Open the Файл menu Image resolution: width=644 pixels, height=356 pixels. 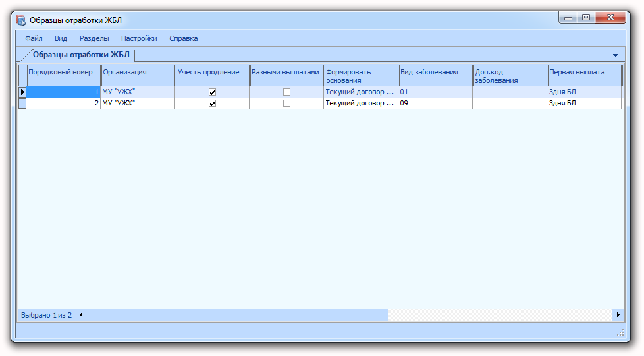point(34,38)
